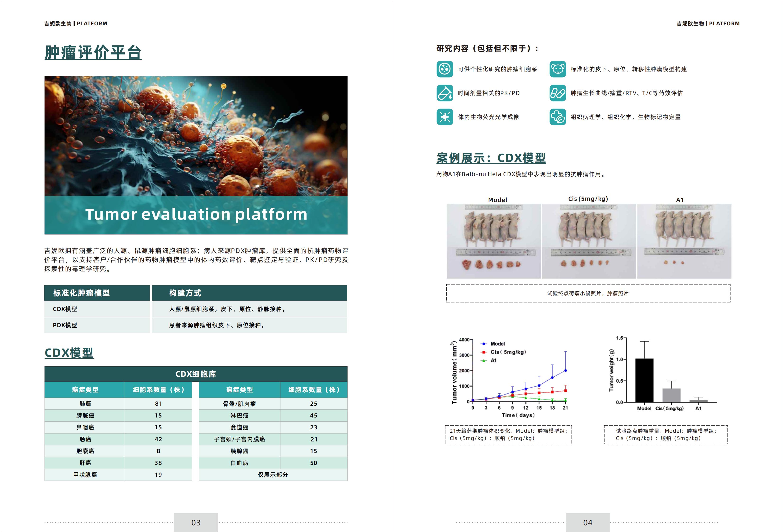
Task: Click the blue Model legend marker
Action: (x=484, y=344)
